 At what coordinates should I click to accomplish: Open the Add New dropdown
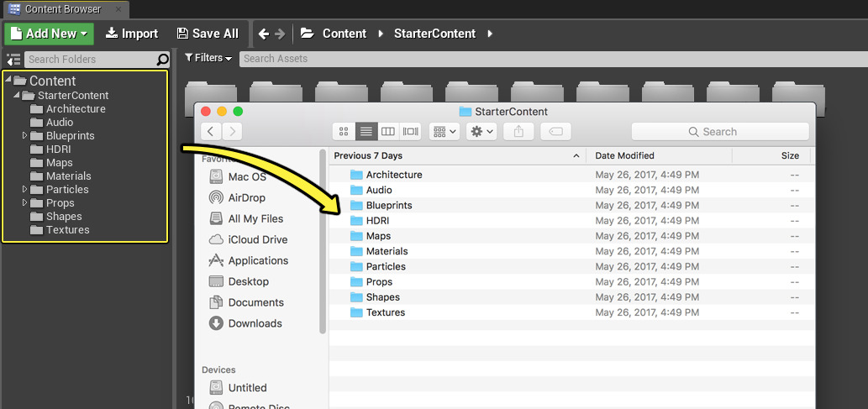pyautogui.click(x=49, y=34)
